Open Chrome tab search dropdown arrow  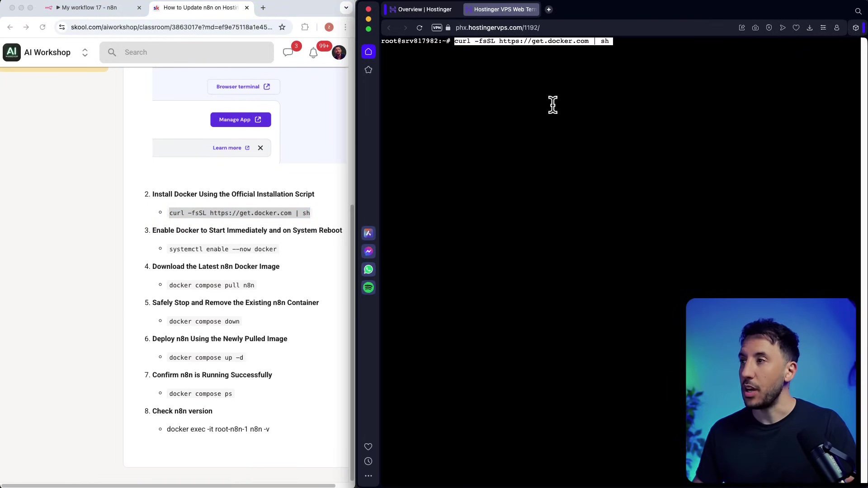[346, 8]
